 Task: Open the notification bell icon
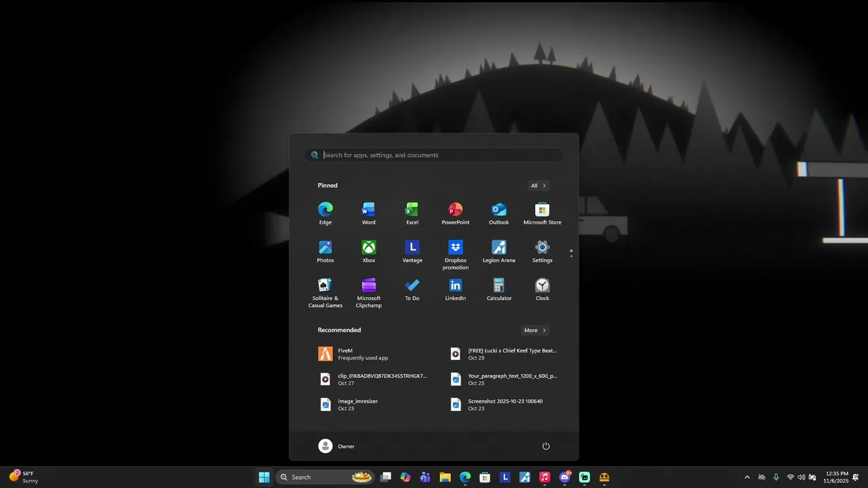pos(856,477)
